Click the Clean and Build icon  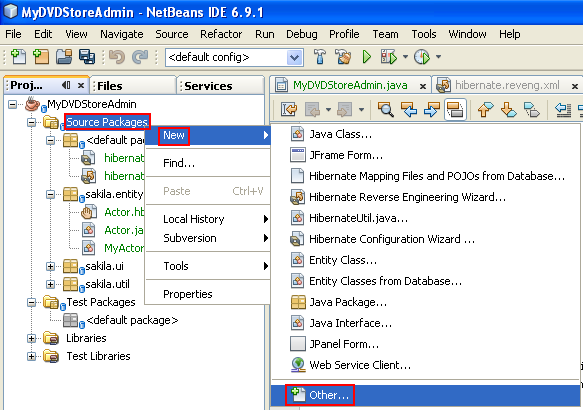pyautogui.click(x=343, y=57)
